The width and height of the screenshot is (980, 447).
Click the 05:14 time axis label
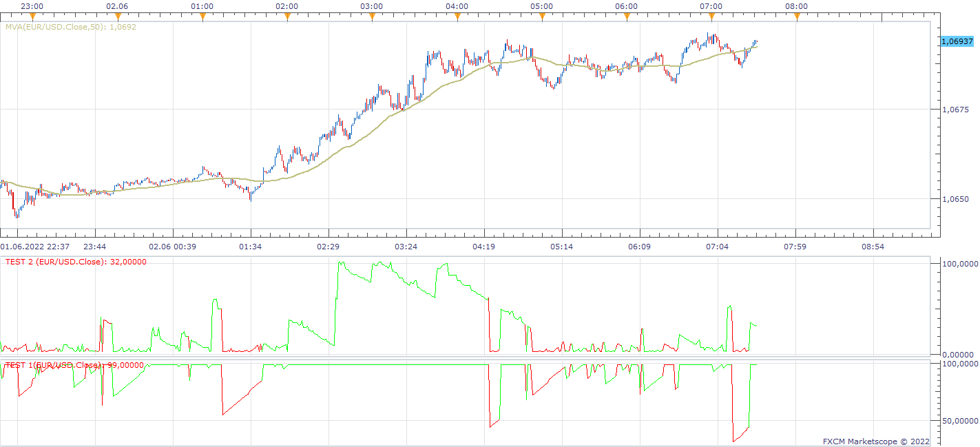click(562, 246)
